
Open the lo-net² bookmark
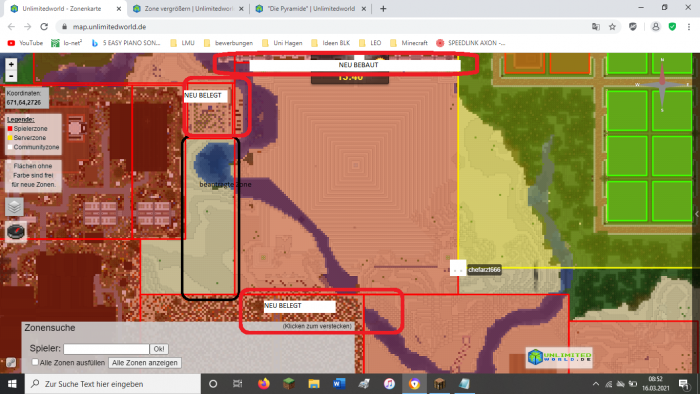coord(67,43)
